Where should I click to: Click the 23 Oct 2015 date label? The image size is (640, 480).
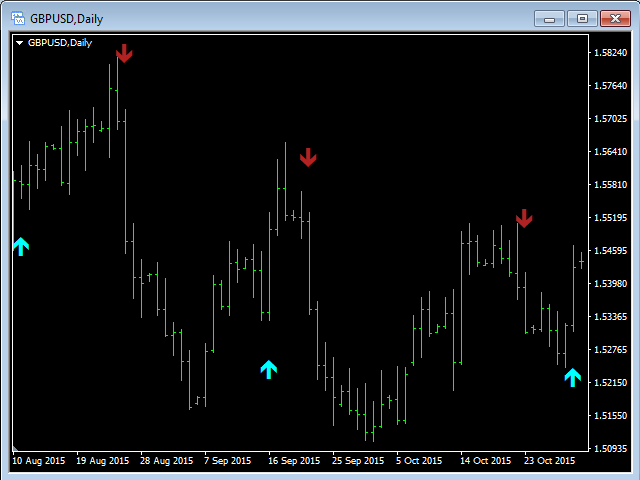tap(549, 461)
